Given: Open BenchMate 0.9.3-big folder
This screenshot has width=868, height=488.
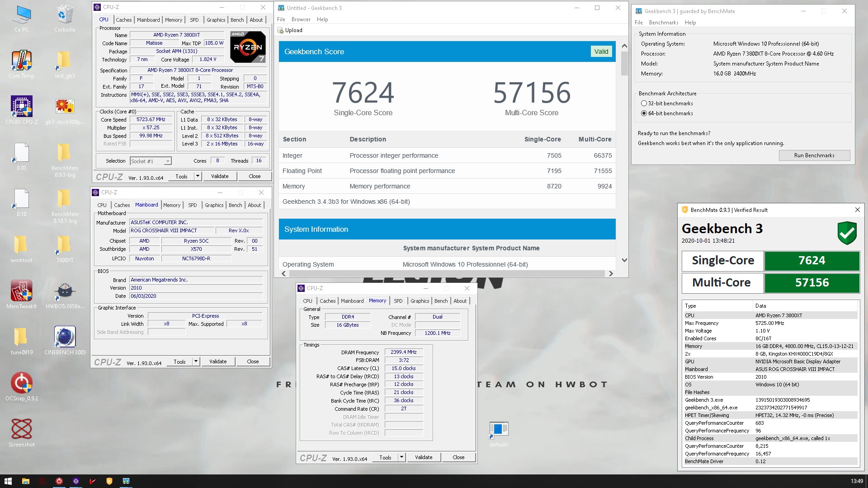Looking at the screenshot, I should (x=65, y=160).
